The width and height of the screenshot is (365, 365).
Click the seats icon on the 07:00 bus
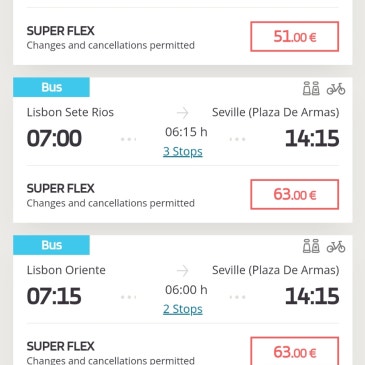[311, 89]
